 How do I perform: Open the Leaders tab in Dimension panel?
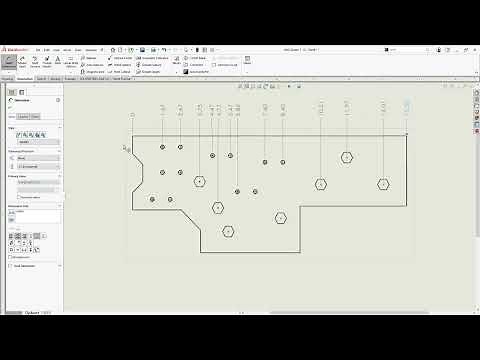coord(23,116)
